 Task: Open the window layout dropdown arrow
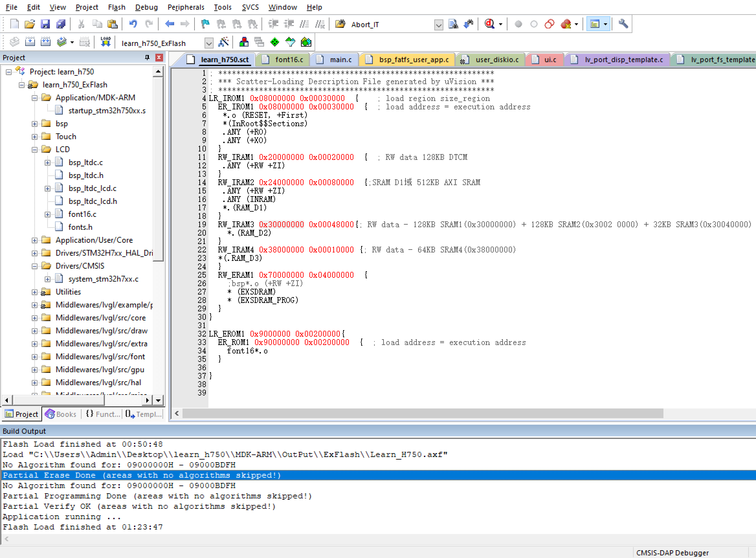[605, 24]
